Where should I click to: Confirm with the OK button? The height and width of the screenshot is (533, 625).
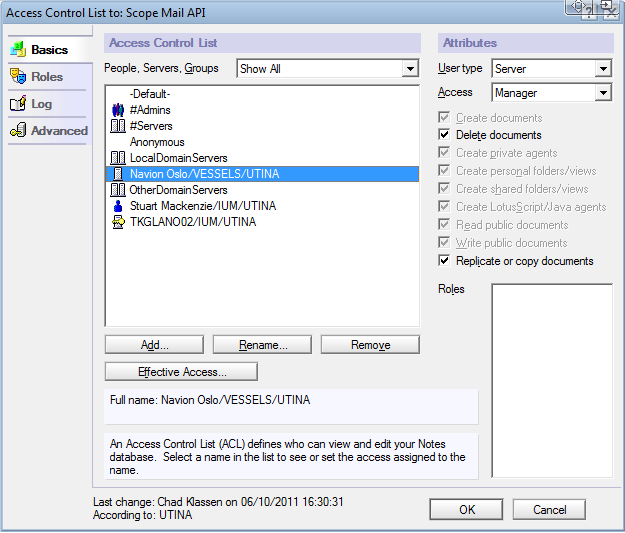pos(466,509)
